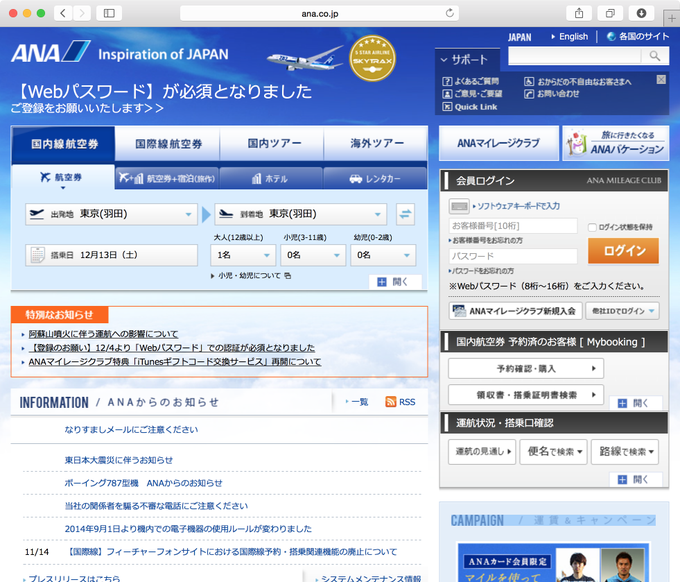Click the site search input field
Screen dimensions: 680x582
pyautogui.click(x=575, y=56)
